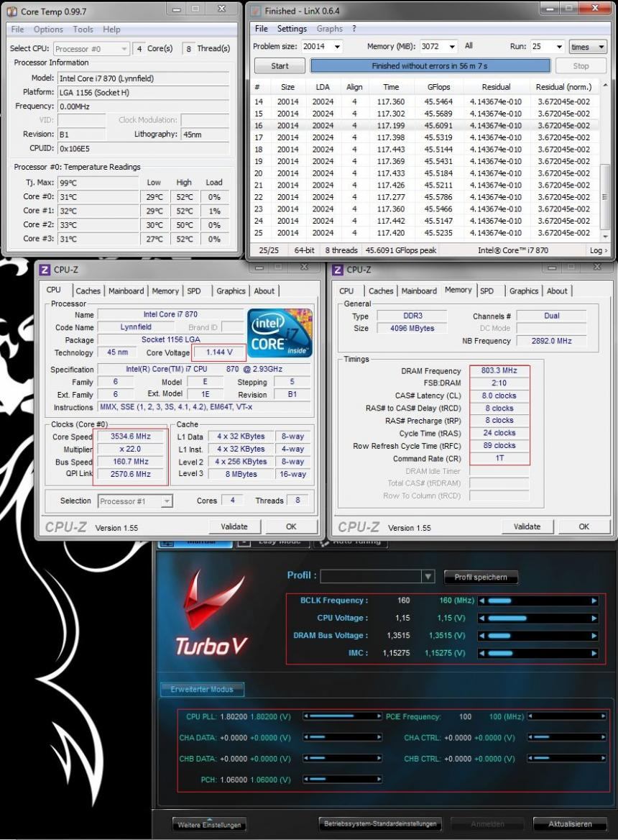Raise the IMC voltage with its right arrow
Image resolution: width=618 pixels, height=840 pixels.
(x=594, y=653)
